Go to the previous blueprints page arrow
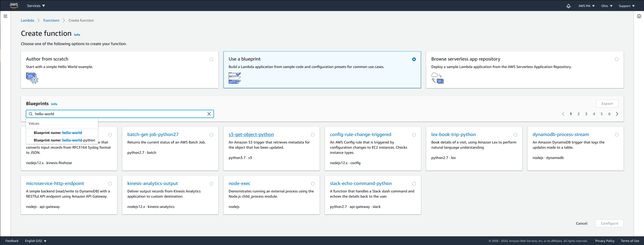The width and height of the screenshot is (644, 245). click(563, 114)
